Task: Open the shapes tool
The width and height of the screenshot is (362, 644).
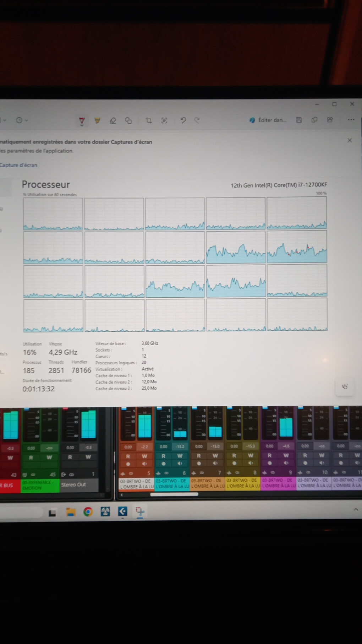Action: pyautogui.click(x=128, y=120)
